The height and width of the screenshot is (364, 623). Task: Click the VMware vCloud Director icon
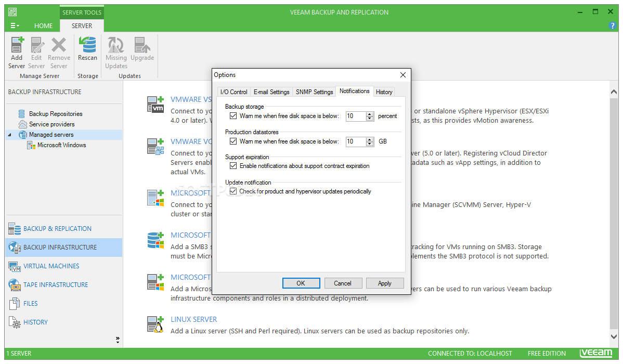pyautogui.click(x=155, y=146)
